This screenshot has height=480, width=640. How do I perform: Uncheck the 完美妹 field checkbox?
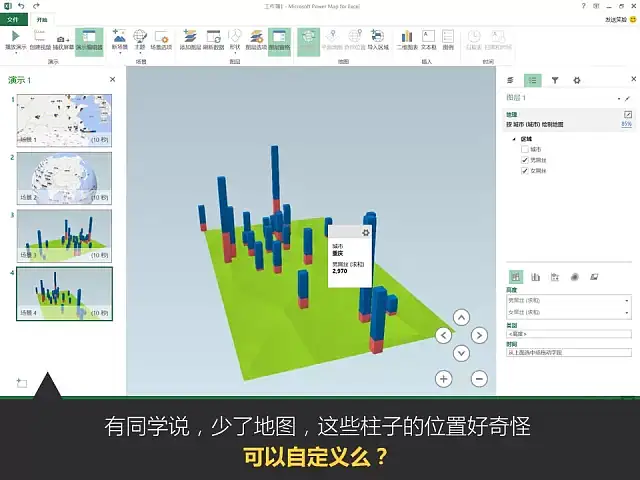[525, 160]
